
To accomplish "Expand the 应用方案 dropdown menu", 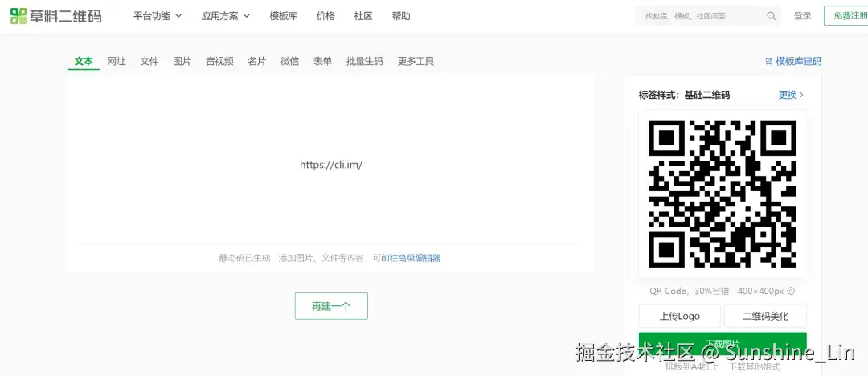I will coord(225,16).
